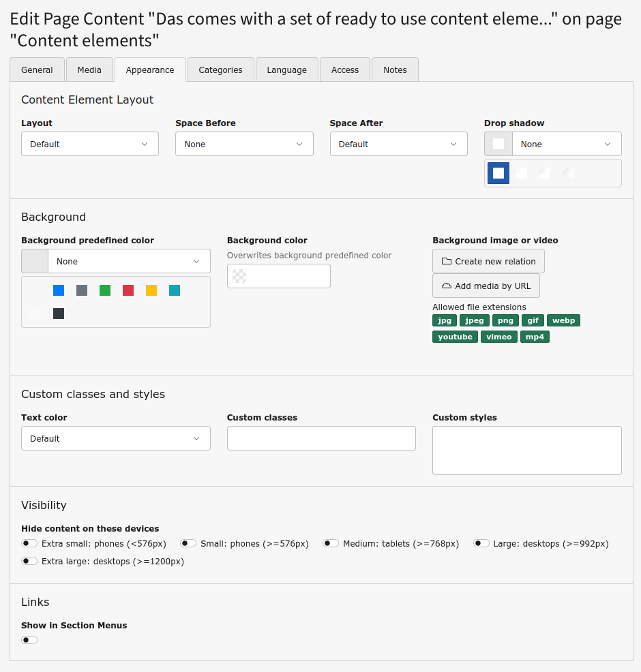Image resolution: width=641 pixels, height=672 pixels.
Task: Open the Categories tab
Action: coord(220,70)
